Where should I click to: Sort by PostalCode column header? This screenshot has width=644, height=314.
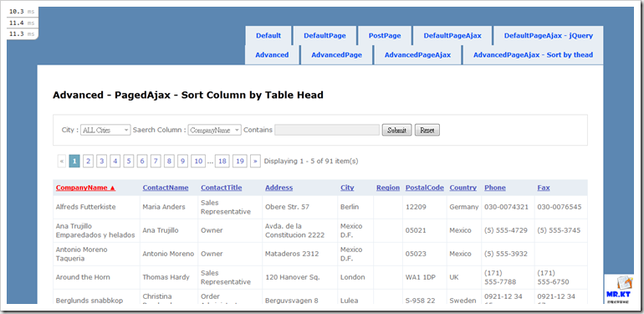(x=425, y=188)
